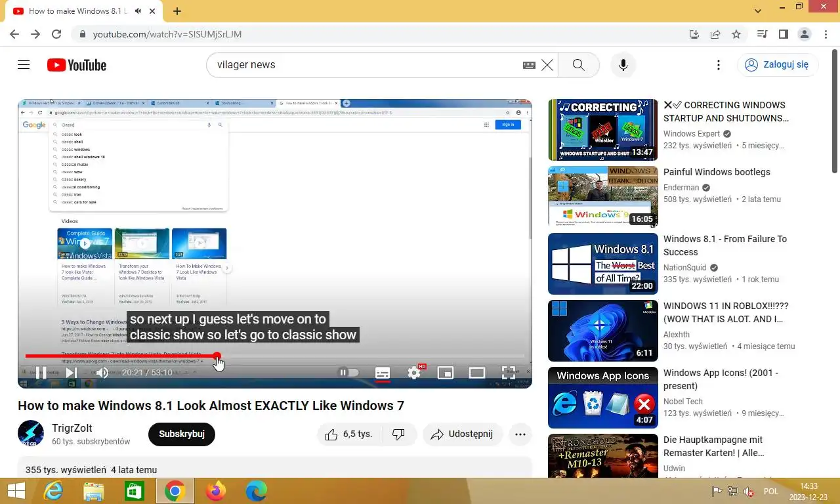
Task: Click the Subskrybuj button
Action: (x=182, y=434)
